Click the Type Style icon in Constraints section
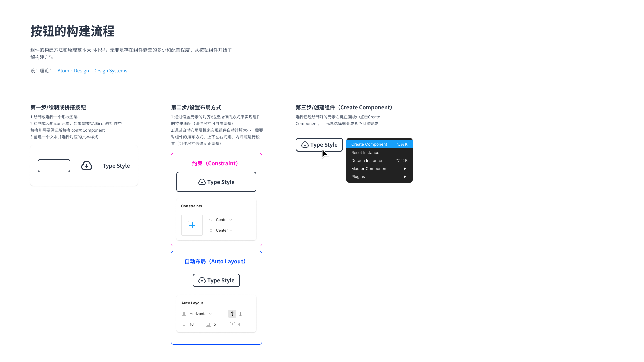This screenshot has width=644, height=362. click(202, 182)
